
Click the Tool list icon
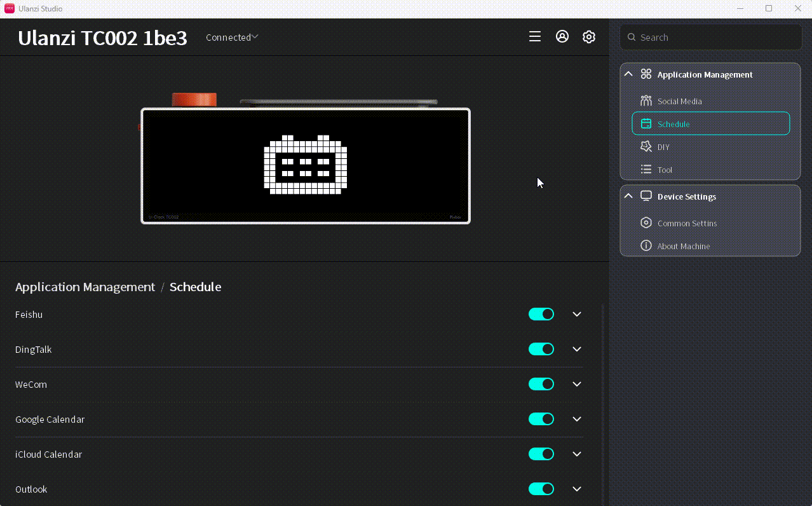pos(646,170)
